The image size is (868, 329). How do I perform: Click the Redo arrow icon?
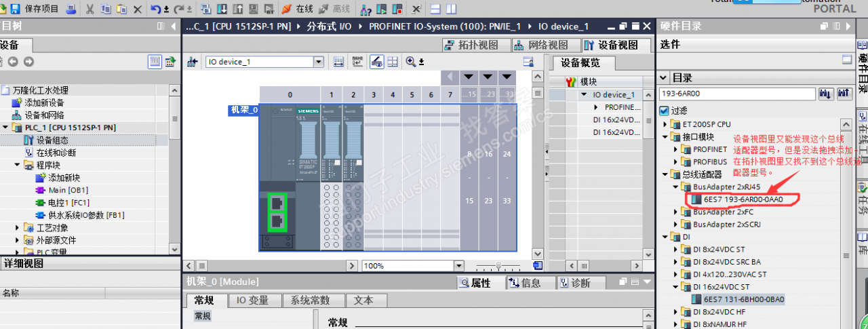[178, 9]
